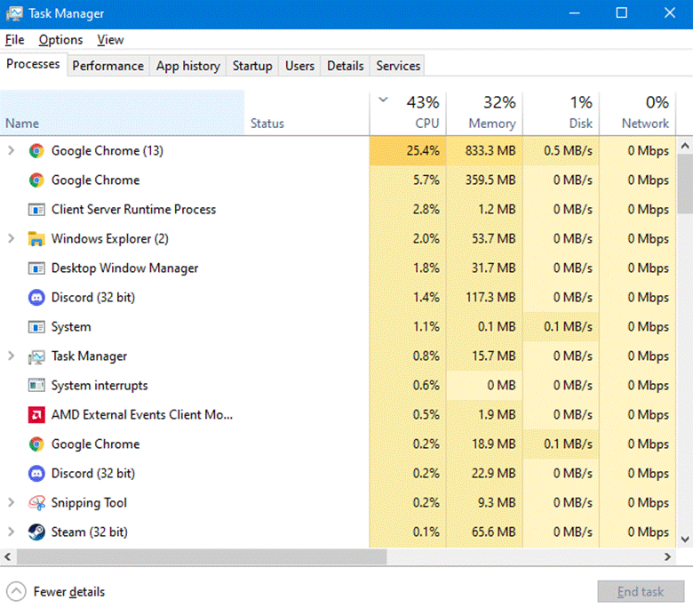Click the vertical scrollbar thumb
Image resolution: width=693 pixels, height=616 pixels.
point(685,184)
